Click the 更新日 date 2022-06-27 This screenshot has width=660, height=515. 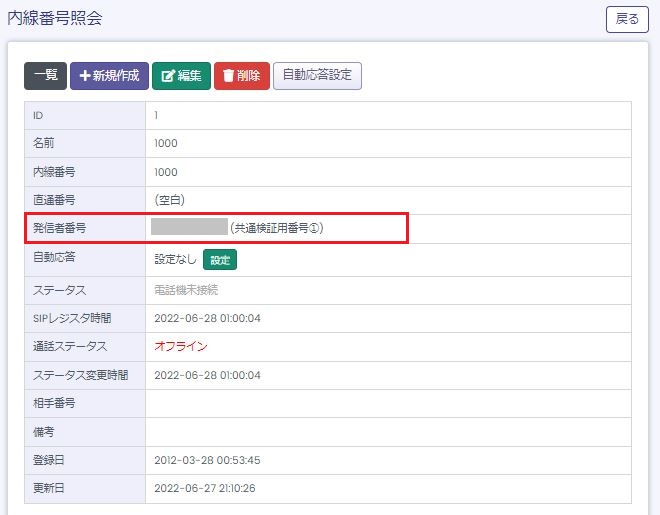click(207, 488)
